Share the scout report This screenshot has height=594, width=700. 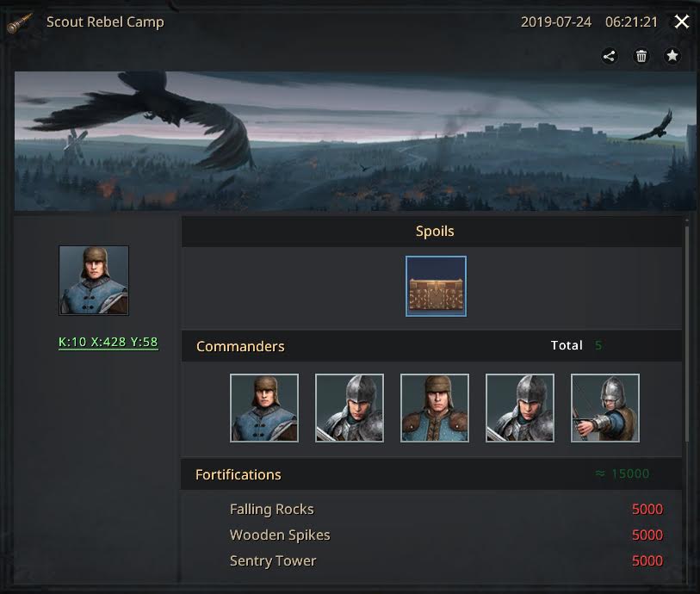click(x=609, y=56)
